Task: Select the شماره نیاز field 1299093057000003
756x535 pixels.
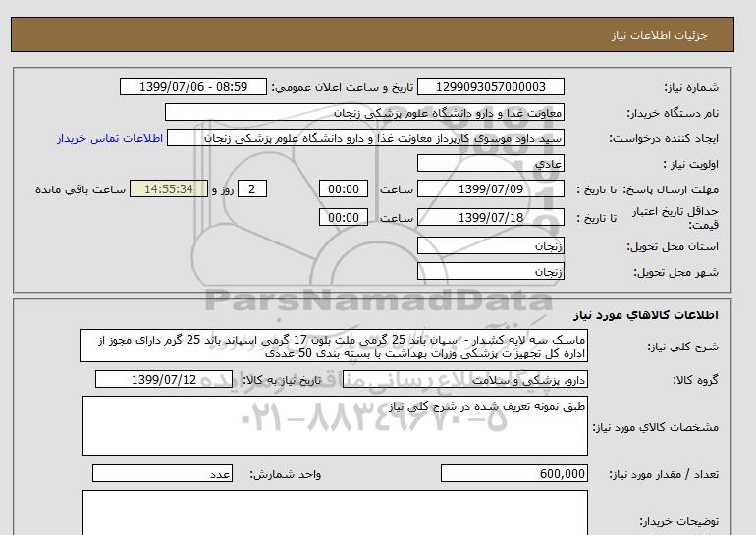Action: point(490,86)
